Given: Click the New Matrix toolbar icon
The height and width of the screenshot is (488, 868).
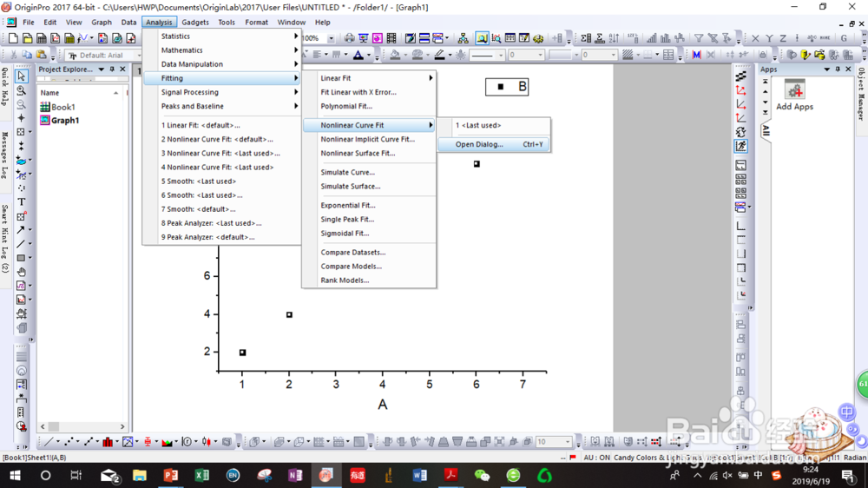Looking at the screenshot, I should [69, 38].
